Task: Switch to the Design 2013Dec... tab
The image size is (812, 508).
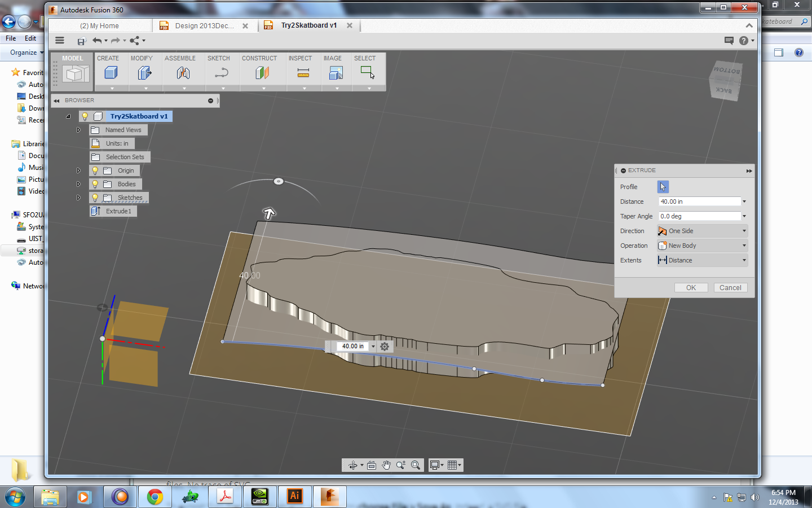Action: point(204,26)
